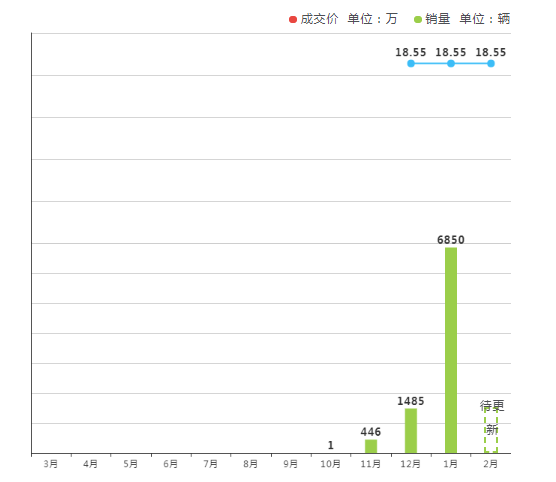The width and height of the screenshot is (556, 482).
Task: Click the 10月 axis label
Action: pos(331,464)
